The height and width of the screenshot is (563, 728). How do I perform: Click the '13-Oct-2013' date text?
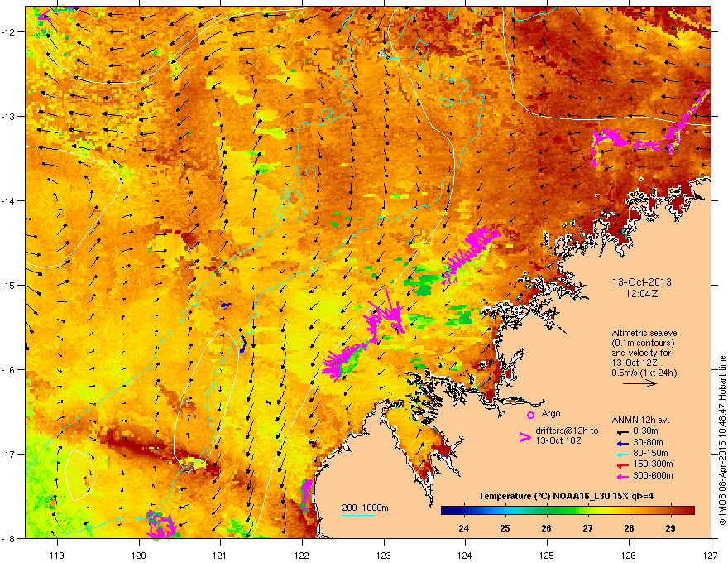[642, 282]
